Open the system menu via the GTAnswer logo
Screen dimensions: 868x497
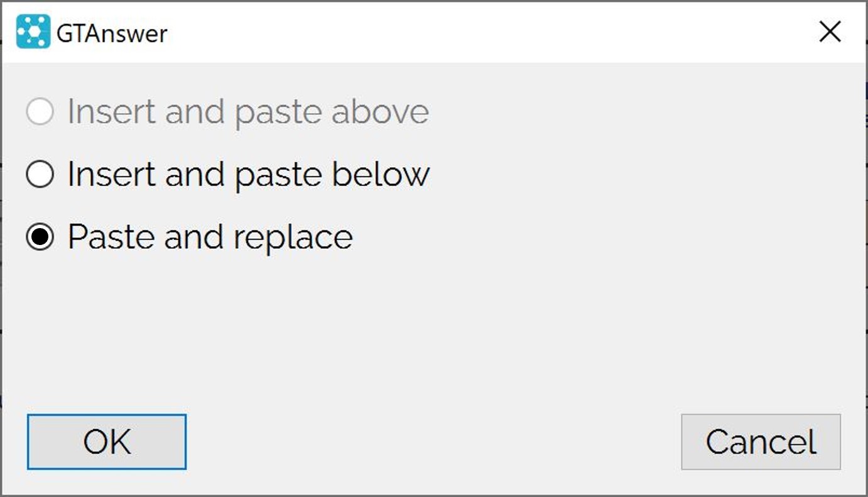pyautogui.click(x=33, y=31)
